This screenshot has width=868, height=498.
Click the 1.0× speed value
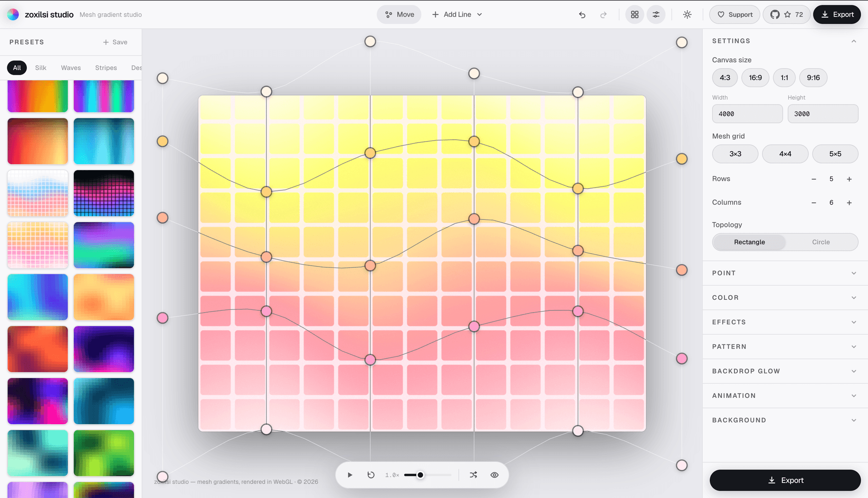tap(392, 475)
